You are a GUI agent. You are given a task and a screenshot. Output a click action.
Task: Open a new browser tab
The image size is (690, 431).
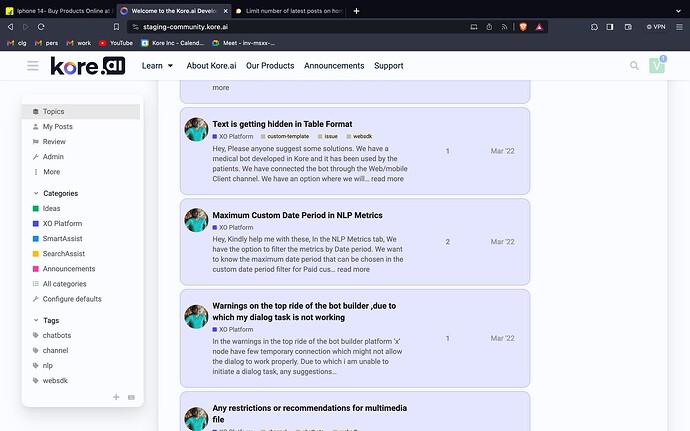[x=356, y=11]
